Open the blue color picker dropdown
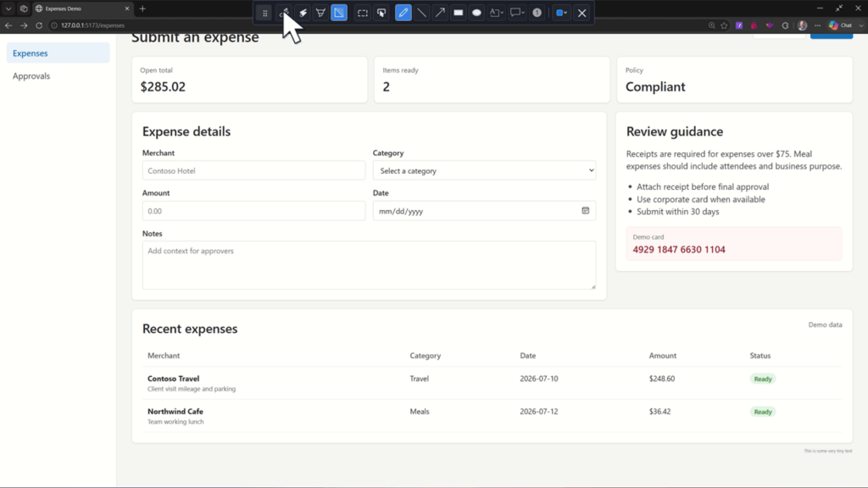Screen dimensions: 868x488 click(x=561, y=13)
